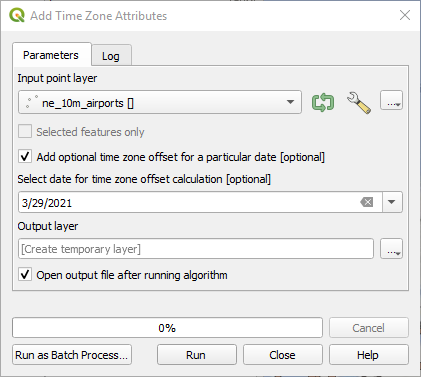Open output layer ellipsis options button

point(391,249)
